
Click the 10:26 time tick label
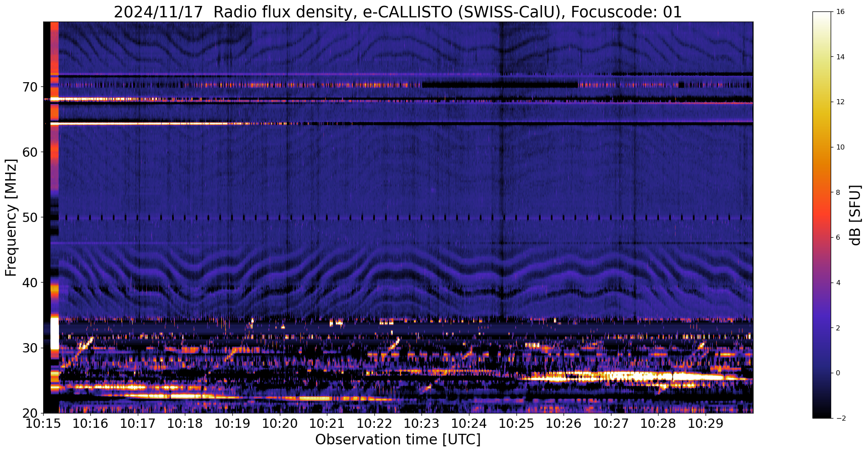(x=563, y=424)
